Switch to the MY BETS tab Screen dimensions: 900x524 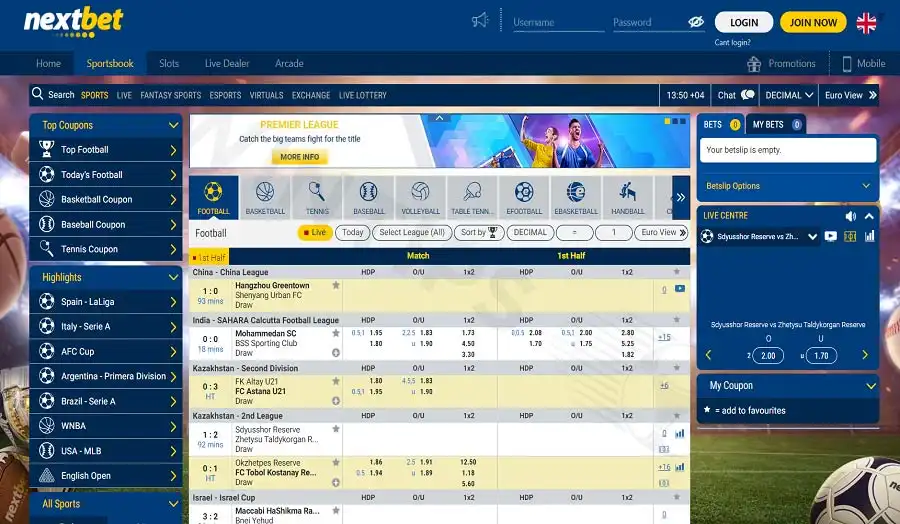pos(775,125)
